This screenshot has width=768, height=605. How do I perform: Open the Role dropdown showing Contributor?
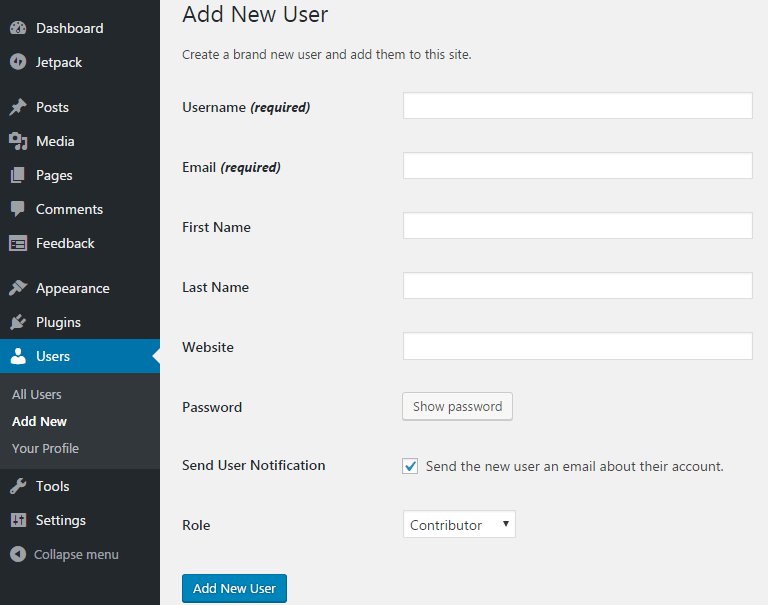(459, 525)
